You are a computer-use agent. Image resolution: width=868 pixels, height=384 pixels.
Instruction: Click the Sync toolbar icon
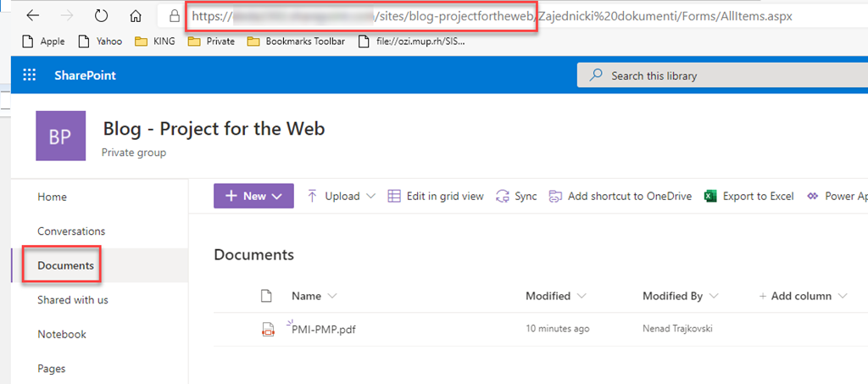[x=503, y=196]
